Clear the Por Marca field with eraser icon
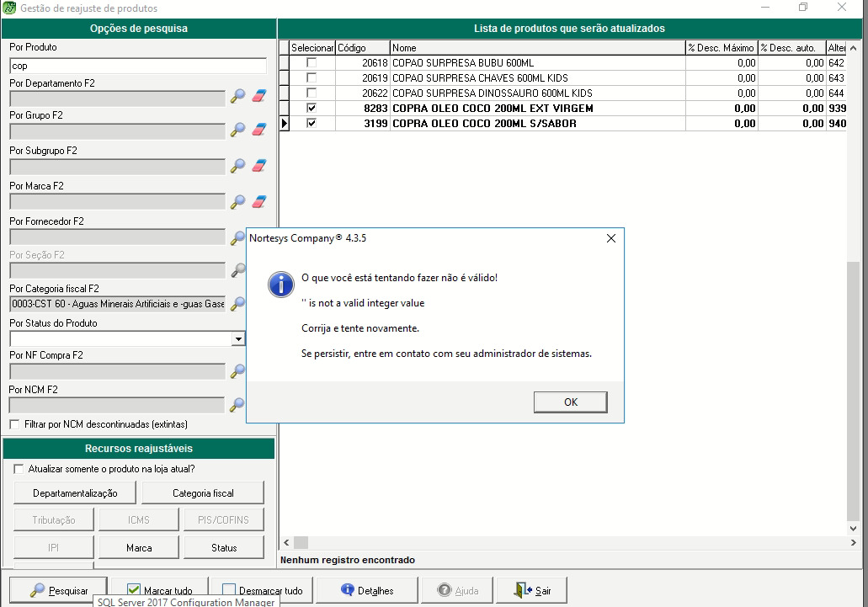Screen dimensions: 868x607 click(259, 201)
